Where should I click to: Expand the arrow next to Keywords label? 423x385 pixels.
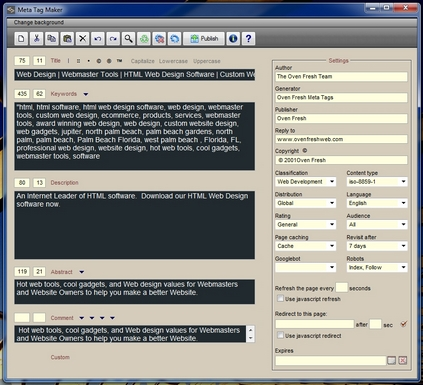click(x=86, y=94)
